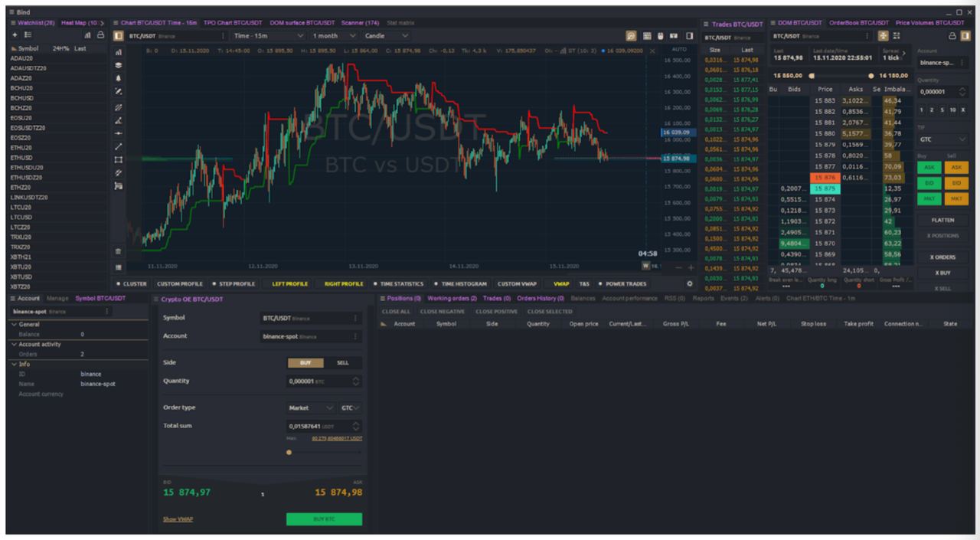Screen dimensions: 980x540
Task: Remove the ST indicator with X icon
Action: (x=652, y=51)
